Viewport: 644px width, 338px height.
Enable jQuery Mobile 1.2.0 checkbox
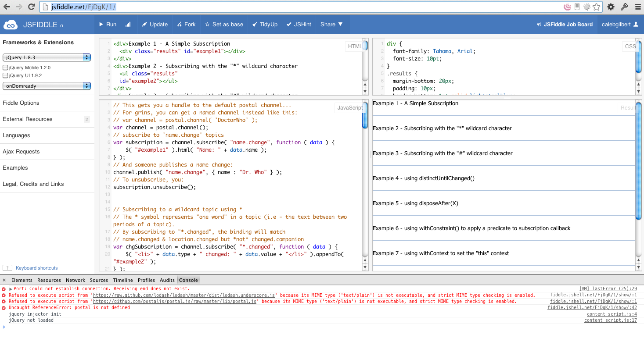6,68
